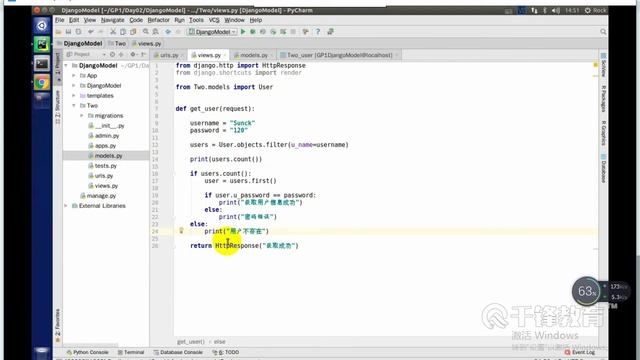
Task: Toggle the Structure side tool window
Action: pos(58,107)
